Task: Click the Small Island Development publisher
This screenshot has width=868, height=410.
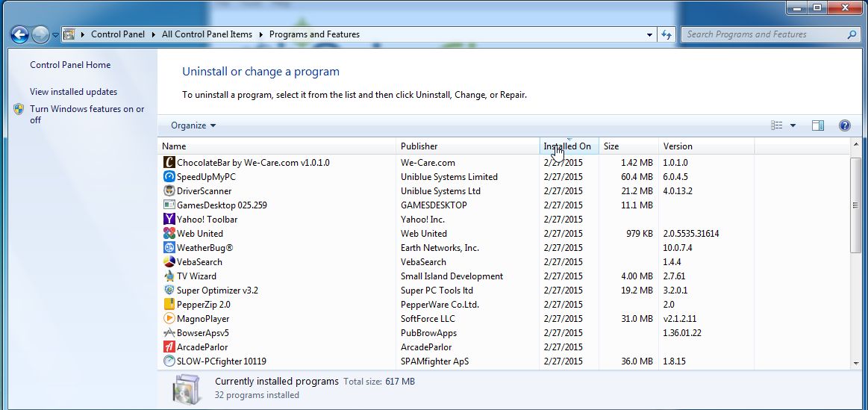Action: click(x=452, y=276)
